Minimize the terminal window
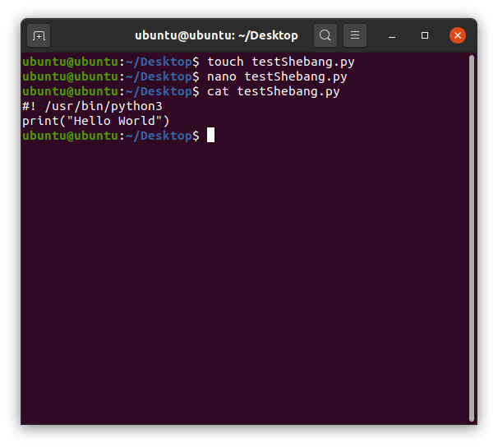The height and width of the screenshot is (448, 498). [392, 35]
